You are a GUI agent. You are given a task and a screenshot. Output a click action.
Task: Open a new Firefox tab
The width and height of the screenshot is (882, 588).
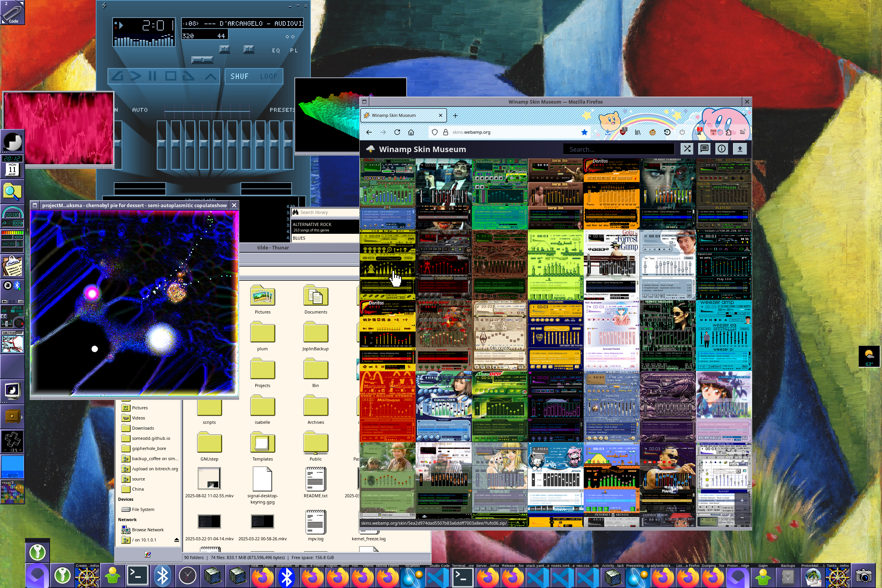pos(455,115)
